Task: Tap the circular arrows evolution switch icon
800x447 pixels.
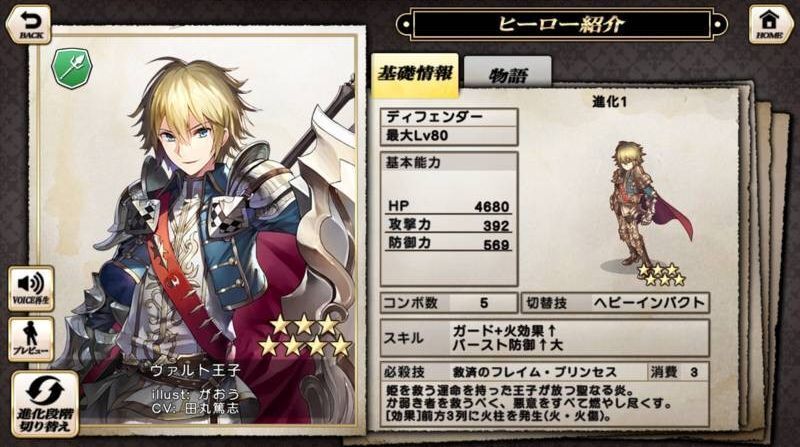Action: point(45,392)
